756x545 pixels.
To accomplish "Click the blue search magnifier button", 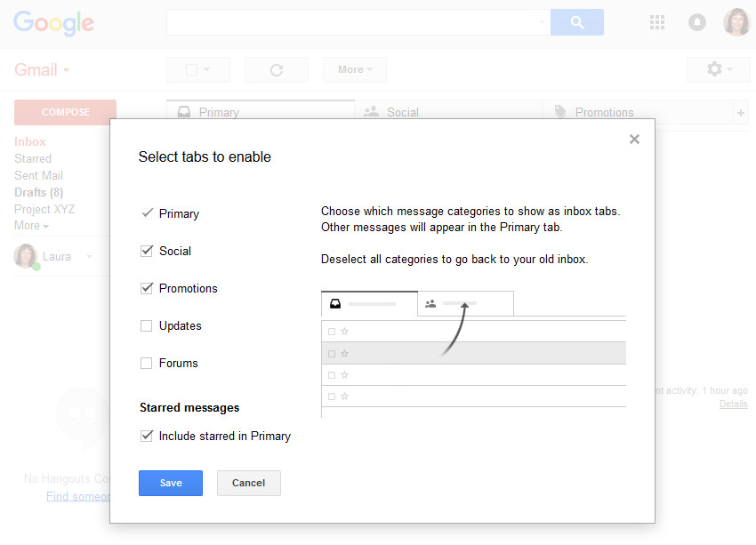I will [x=576, y=22].
